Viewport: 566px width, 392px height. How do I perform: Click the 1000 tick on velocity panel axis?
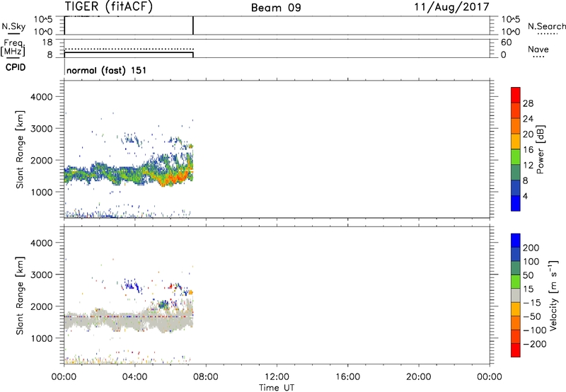(42, 338)
